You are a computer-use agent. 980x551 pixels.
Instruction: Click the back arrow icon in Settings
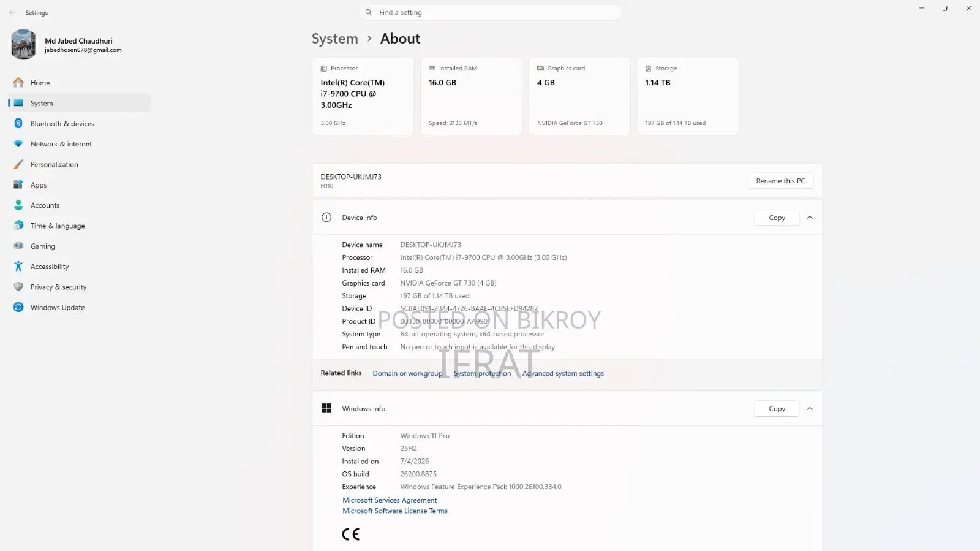point(12,12)
